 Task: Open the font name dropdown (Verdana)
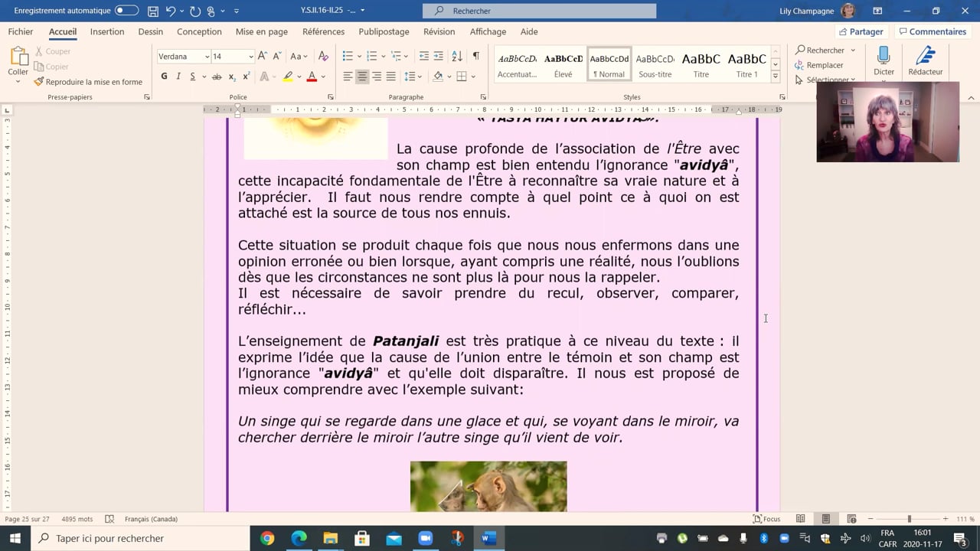click(207, 57)
